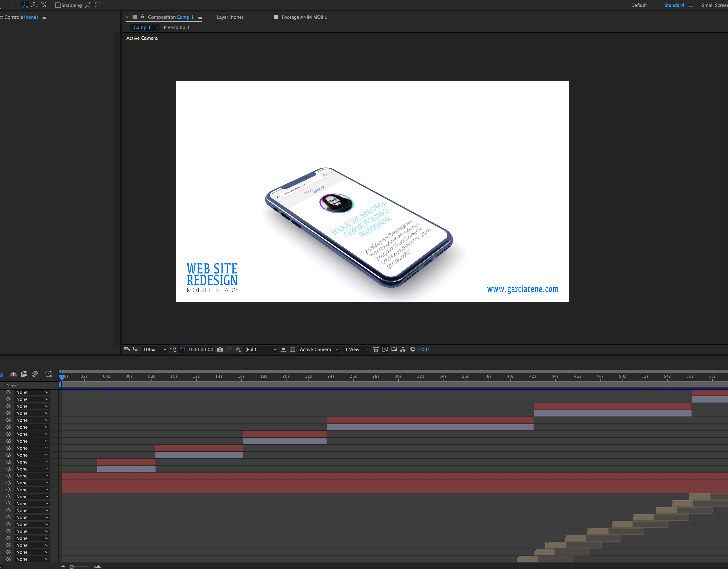Screen dimensions: 728x569
Task: Click the snap to collapsed edges icon beside Snapping
Action: (x=88, y=5)
